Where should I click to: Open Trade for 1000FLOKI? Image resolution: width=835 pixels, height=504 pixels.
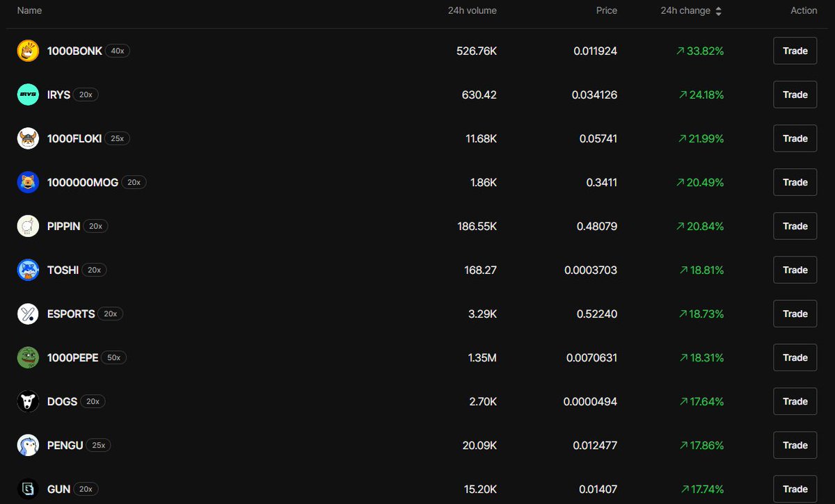(795, 138)
